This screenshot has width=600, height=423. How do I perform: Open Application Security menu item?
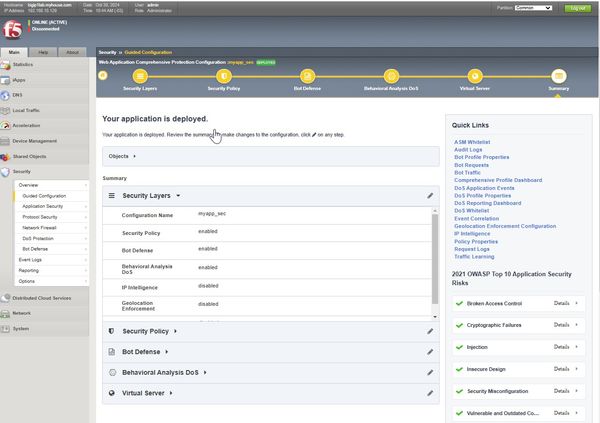point(43,206)
